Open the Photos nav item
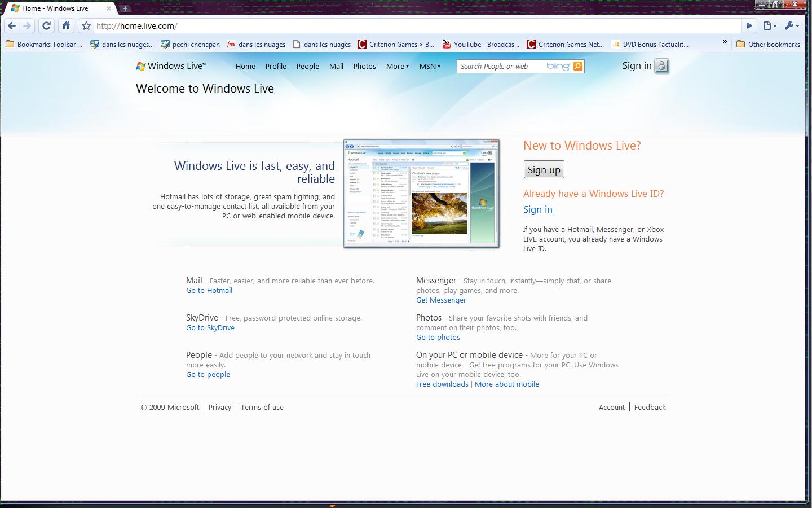This screenshot has height=508, width=812. click(365, 66)
